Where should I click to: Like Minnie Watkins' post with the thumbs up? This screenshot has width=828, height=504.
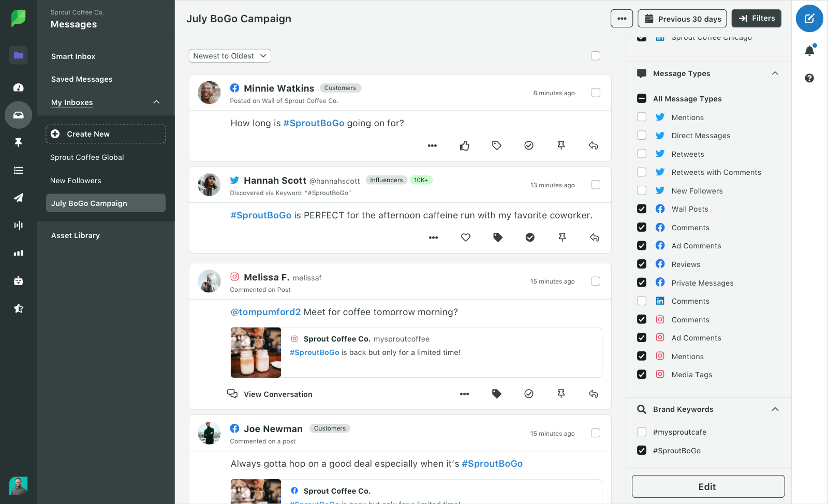[x=464, y=145]
